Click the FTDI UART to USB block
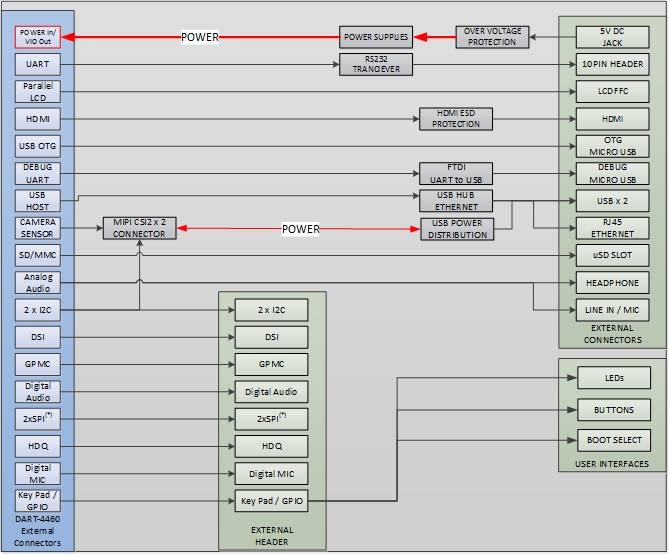This screenshot has width=669, height=555. (456, 174)
